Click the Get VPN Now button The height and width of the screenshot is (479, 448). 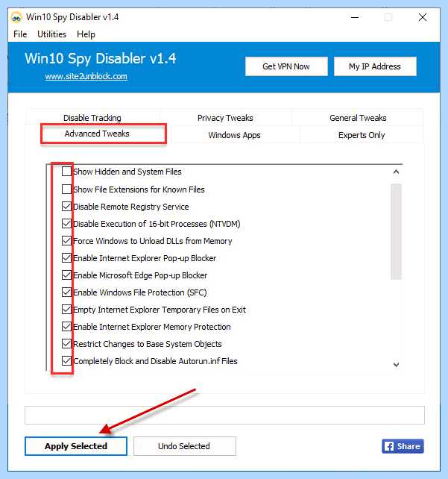286,66
